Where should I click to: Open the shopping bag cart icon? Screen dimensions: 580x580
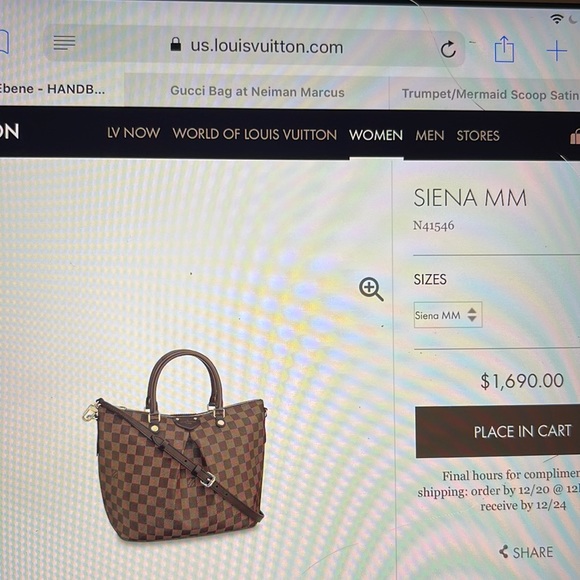575,136
